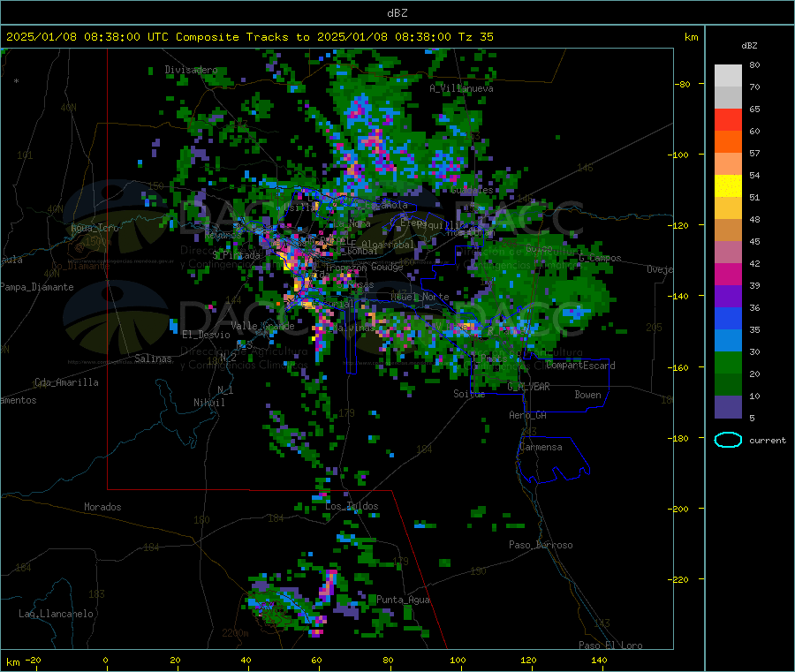Screen dimensions: 795x672
Task: Select the bright green 20-30 dBZ swatch
Action: tap(728, 362)
